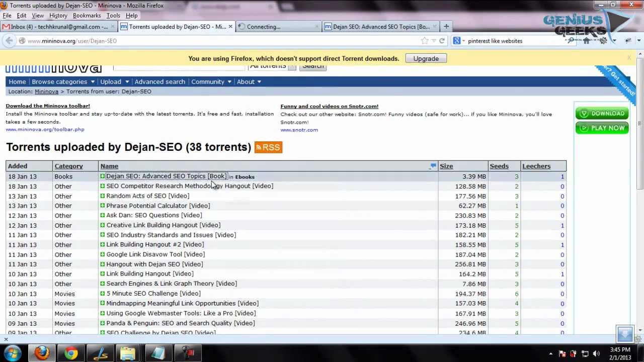Open Windows Start menu orb
The image size is (644, 362).
12,353
